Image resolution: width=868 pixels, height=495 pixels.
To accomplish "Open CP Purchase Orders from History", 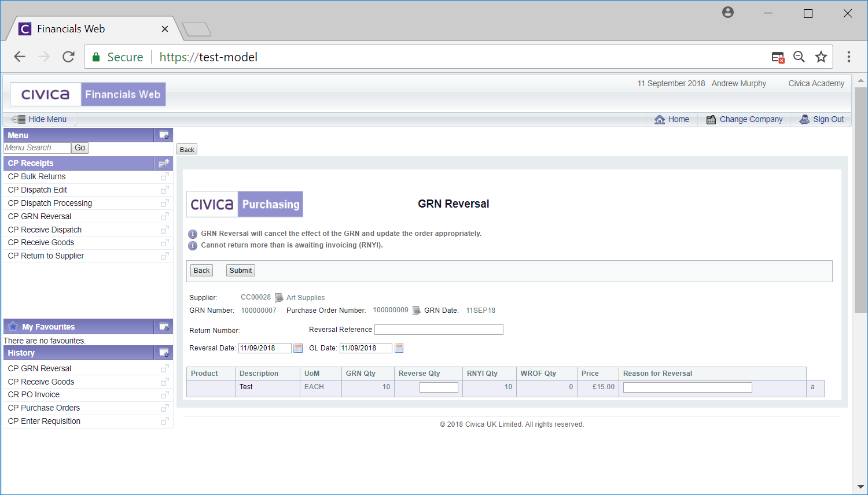I will (x=44, y=408).
